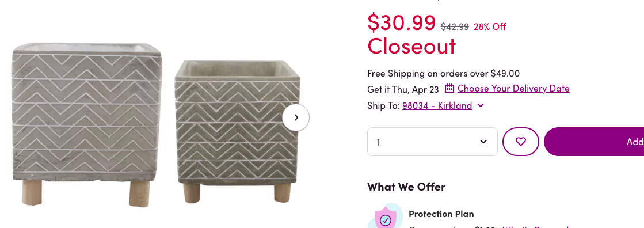Click the What We Offer heading
This screenshot has width=644, height=228.
click(406, 187)
